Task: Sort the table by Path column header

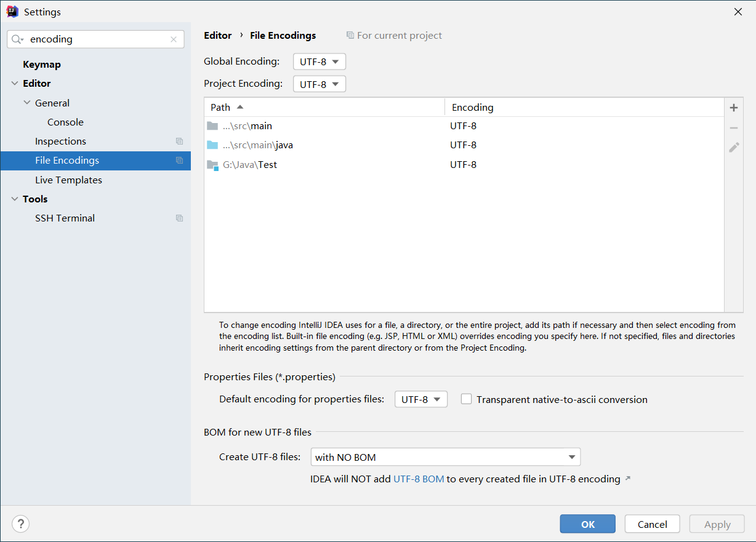Action: coord(220,108)
